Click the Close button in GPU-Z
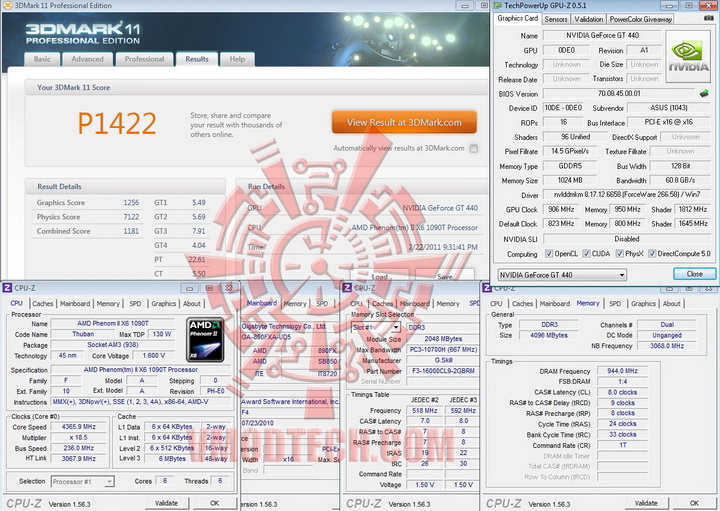Viewport: 720px width, 511px height. (694, 274)
